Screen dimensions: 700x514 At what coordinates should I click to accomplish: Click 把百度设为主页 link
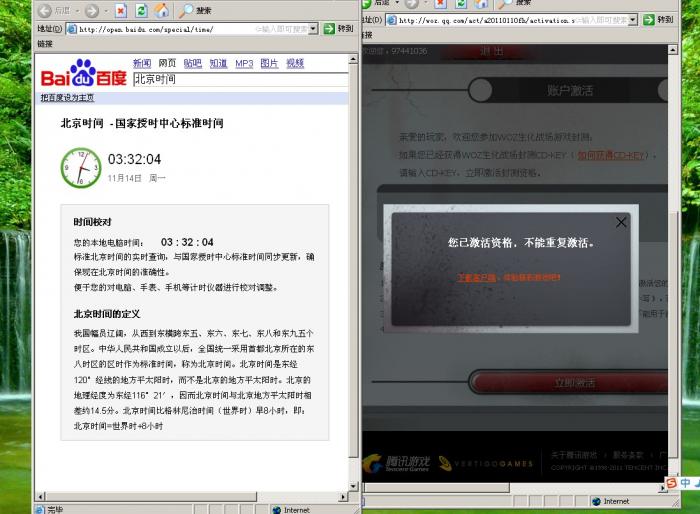(x=67, y=98)
